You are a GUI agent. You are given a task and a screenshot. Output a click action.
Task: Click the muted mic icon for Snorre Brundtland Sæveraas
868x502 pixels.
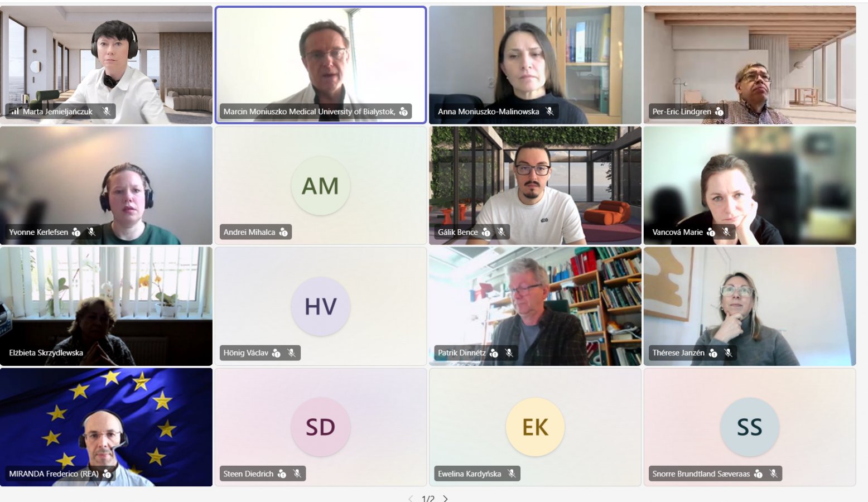point(774,474)
